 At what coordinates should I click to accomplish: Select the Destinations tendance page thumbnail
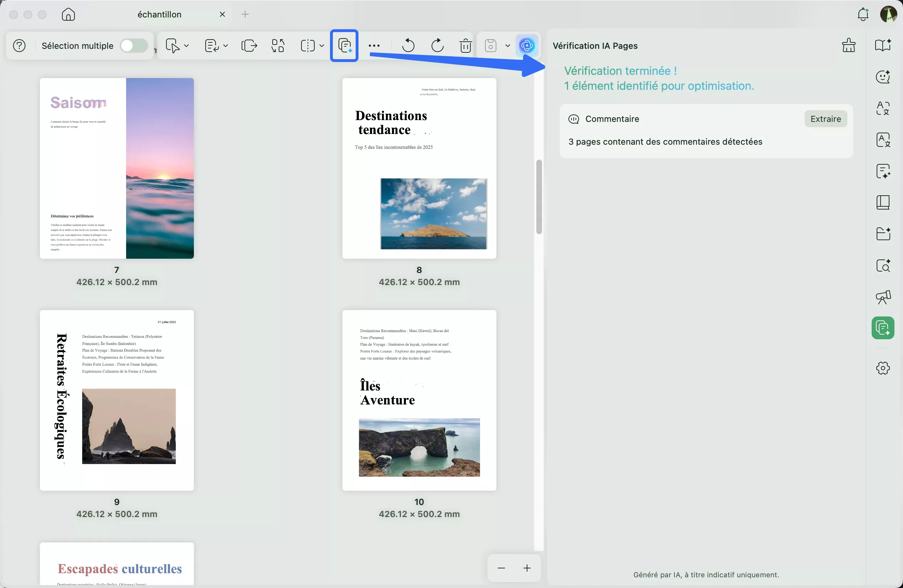[x=419, y=169]
